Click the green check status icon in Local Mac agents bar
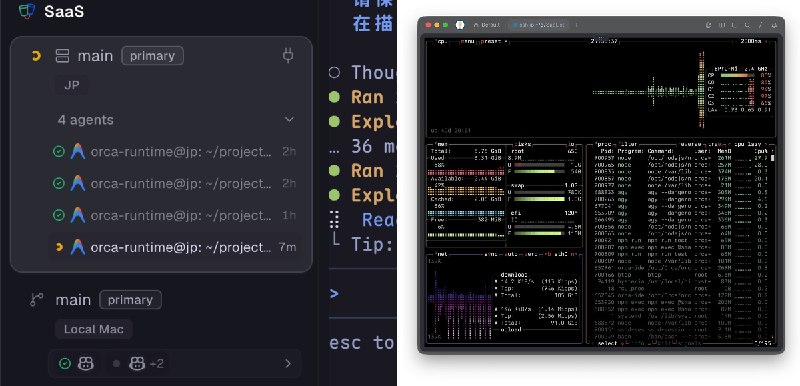 click(65, 364)
